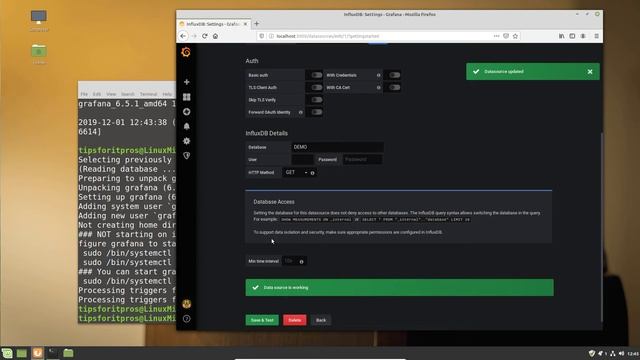640x360 pixels.
Task: Click the show desktop green taskbar icon
Action: [22, 353]
